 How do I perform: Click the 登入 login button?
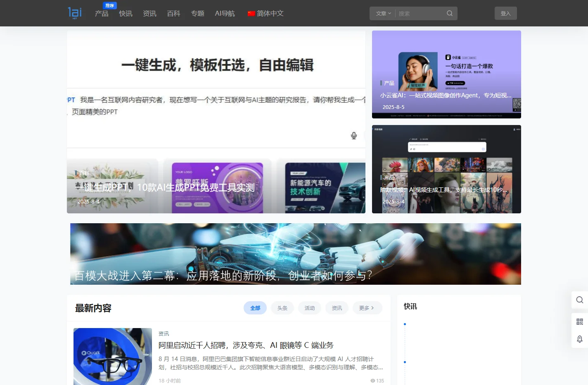pos(506,13)
